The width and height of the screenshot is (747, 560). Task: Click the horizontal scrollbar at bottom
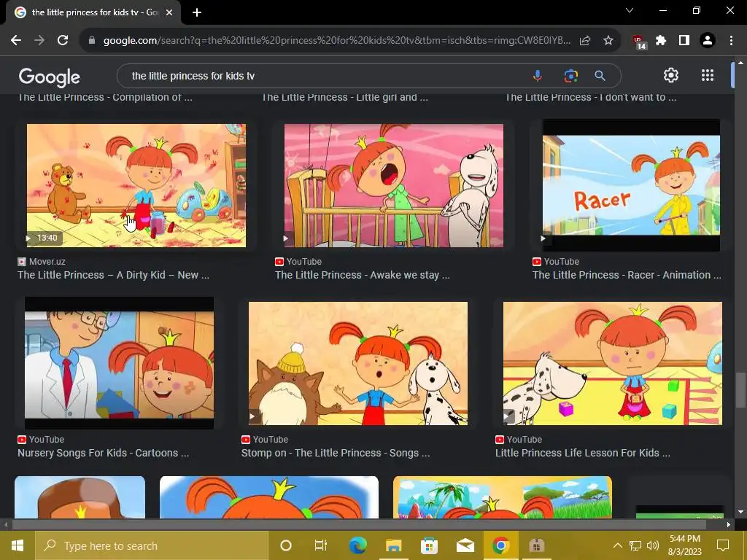pos(360,524)
